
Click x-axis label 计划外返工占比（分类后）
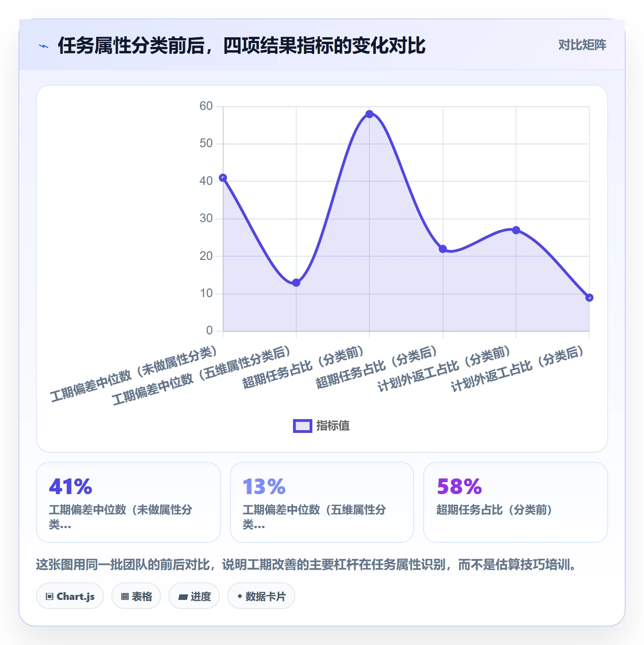[517, 369]
